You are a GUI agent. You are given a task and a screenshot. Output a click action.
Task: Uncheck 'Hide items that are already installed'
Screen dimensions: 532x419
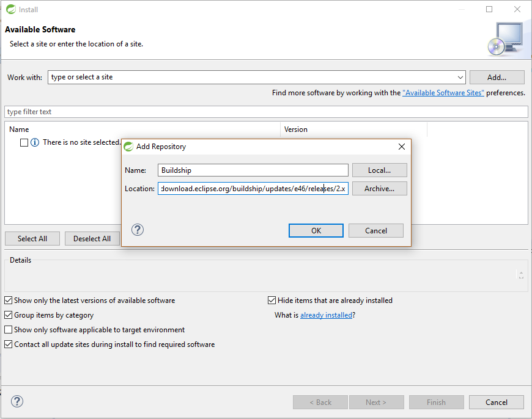[x=272, y=301]
